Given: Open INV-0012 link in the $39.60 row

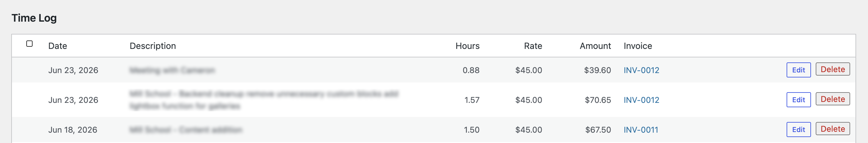Looking at the screenshot, I should click(641, 70).
